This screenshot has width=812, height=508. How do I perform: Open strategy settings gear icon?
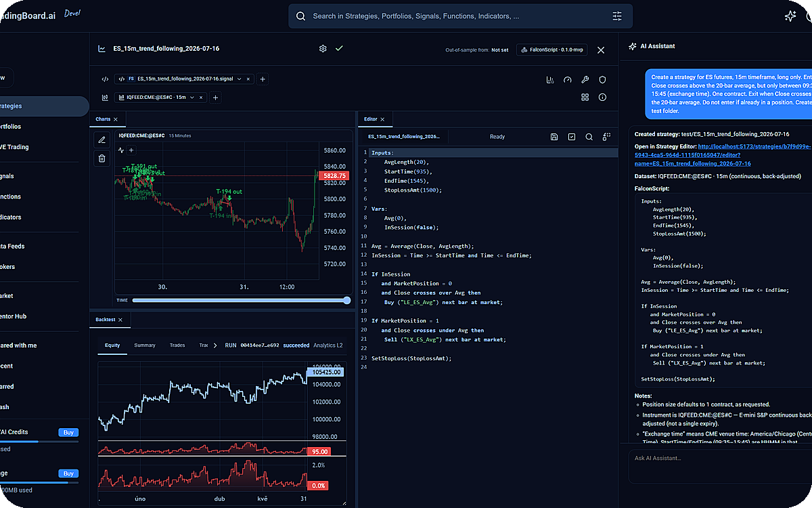pos(323,49)
